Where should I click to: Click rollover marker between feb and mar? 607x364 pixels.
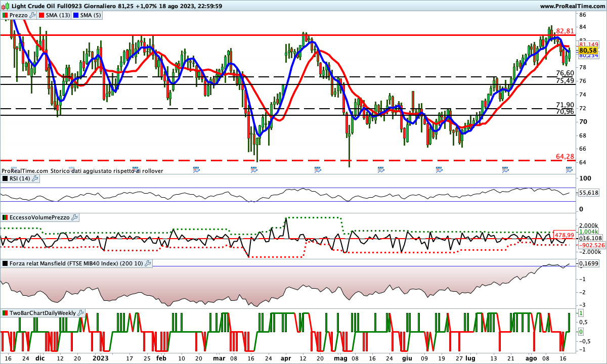tap(197, 170)
